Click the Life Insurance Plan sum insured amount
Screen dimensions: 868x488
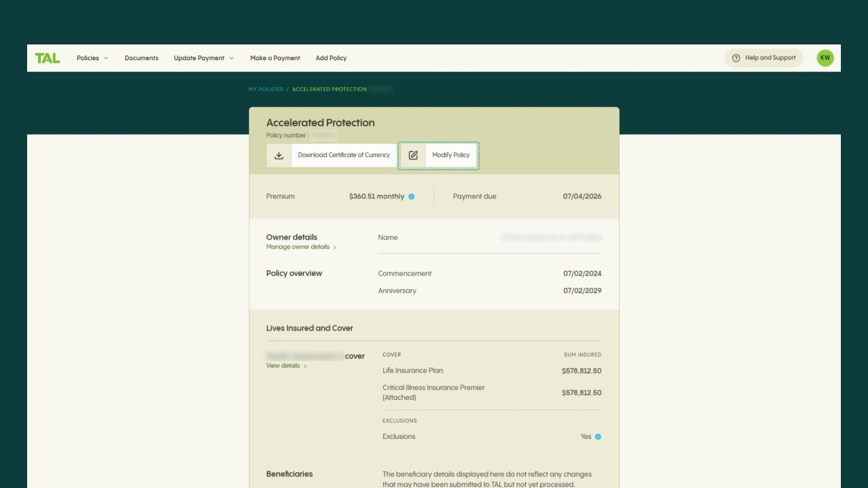[582, 371]
